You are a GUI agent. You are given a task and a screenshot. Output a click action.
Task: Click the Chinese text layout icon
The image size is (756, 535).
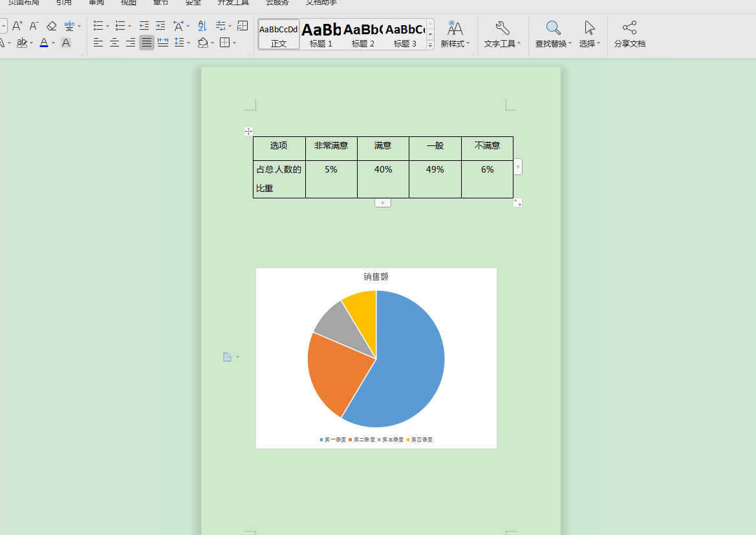point(178,25)
